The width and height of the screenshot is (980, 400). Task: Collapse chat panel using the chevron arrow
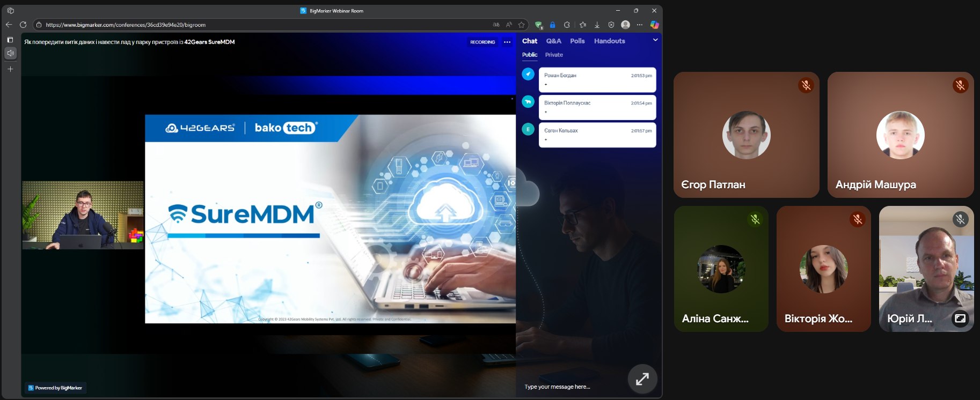tap(655, 40)
